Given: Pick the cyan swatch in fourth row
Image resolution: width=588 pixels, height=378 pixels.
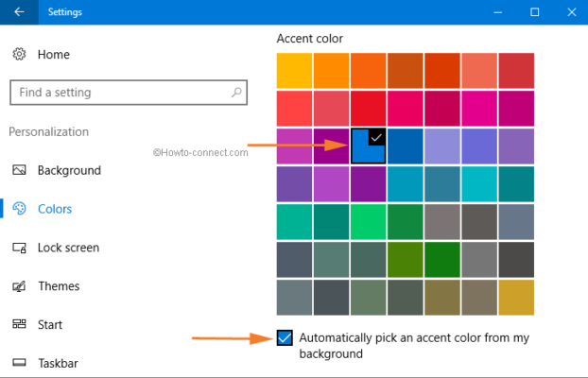Looking at the screenshot, I should tap(479, 183).
